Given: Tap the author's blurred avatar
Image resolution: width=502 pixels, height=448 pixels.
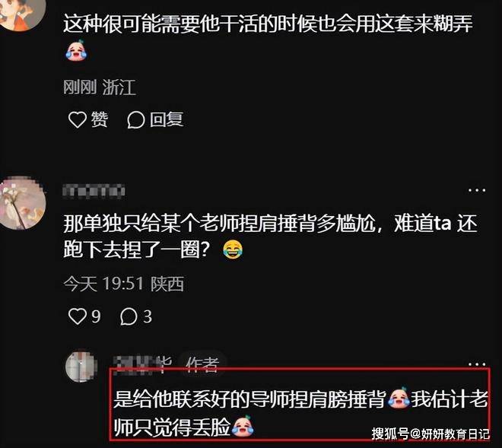Looking at the screenshot, I should (x=81, y=366).
